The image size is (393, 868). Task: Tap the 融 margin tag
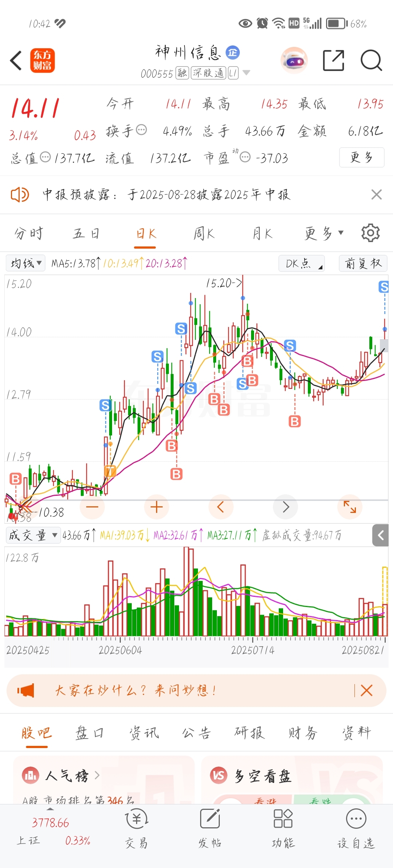pos(182,73)
